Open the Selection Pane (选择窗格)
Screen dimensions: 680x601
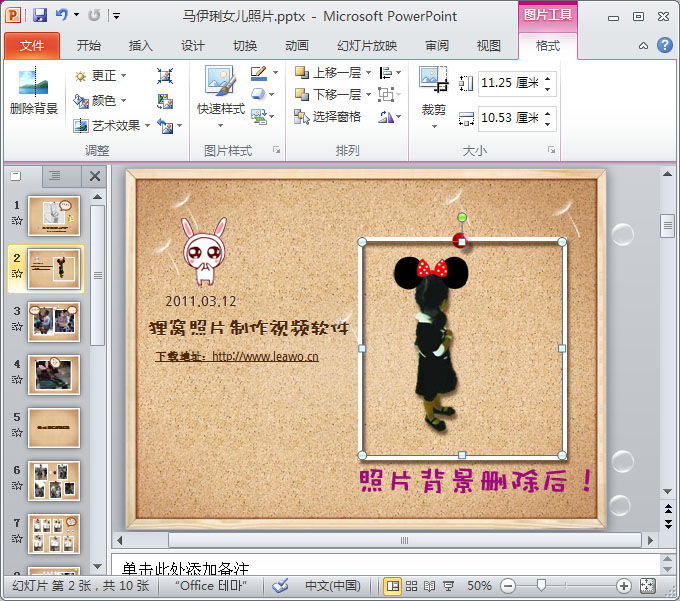coord(327,116)
